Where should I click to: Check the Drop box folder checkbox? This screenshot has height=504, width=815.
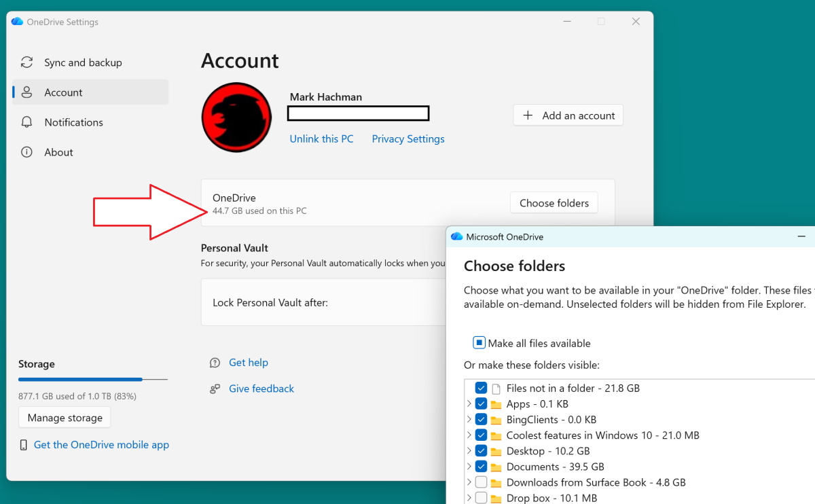coord(481,498)
